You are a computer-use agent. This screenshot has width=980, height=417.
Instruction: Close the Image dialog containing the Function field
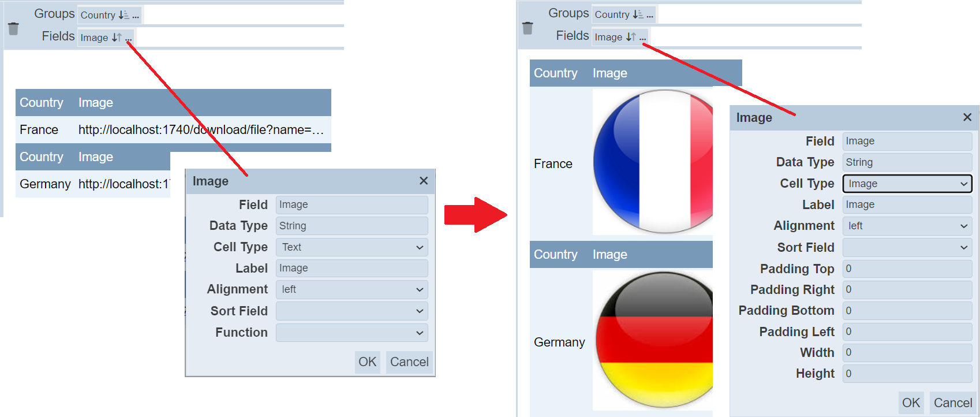pos(424,181)
